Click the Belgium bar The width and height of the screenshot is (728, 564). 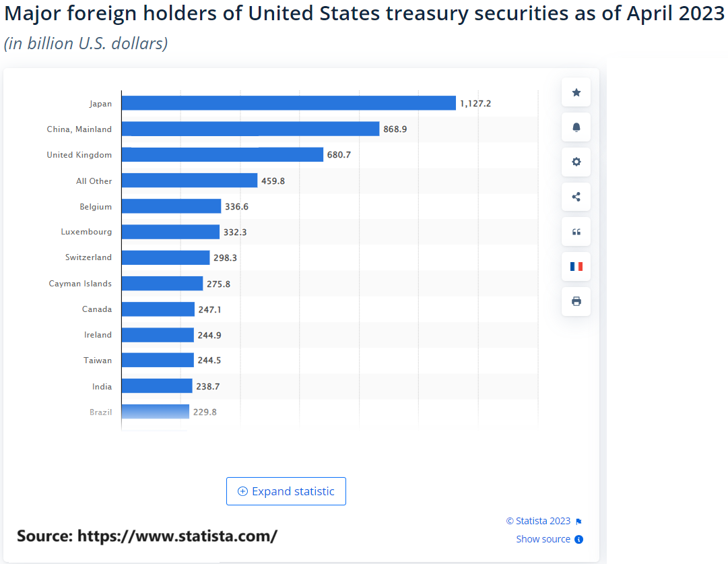coord(171,206)
